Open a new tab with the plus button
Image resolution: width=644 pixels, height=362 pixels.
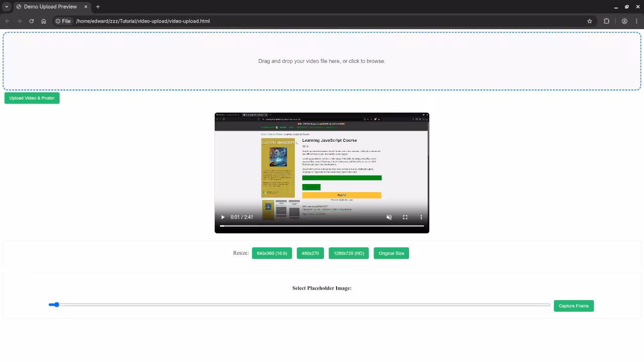(x=97, y=7)
